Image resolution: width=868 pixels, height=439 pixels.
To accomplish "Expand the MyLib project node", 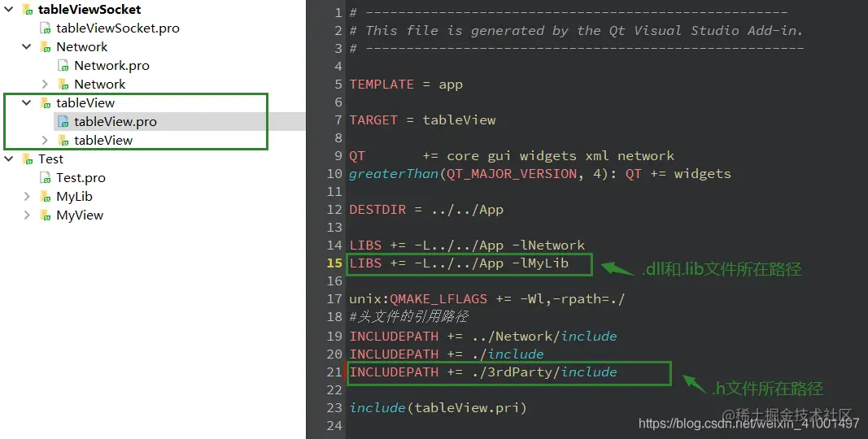I will (x=27, y=196).
